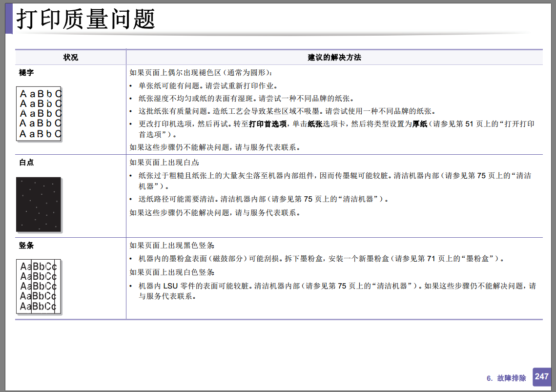
Task: Click '如果页面上出现白色竖条' line
Action: [172, 272]
